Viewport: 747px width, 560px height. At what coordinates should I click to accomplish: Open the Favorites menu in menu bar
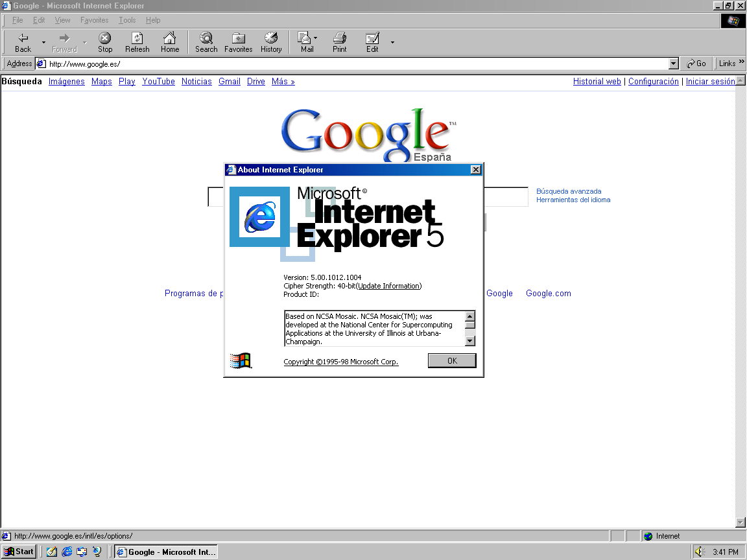point(94,20)
